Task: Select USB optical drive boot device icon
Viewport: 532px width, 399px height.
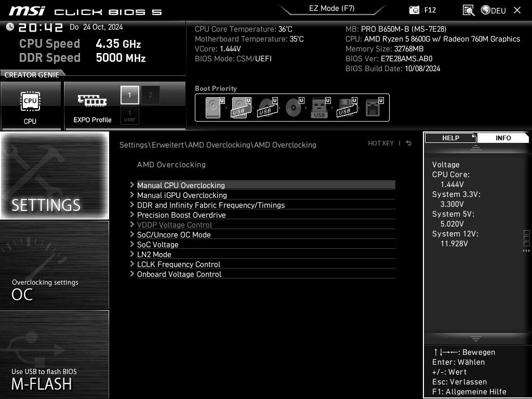Action: [268, 108]
